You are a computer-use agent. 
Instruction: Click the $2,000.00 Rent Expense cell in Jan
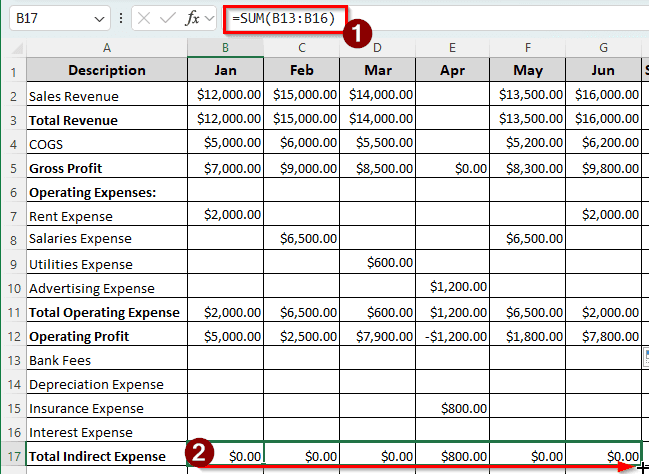(x=226, y=214)
